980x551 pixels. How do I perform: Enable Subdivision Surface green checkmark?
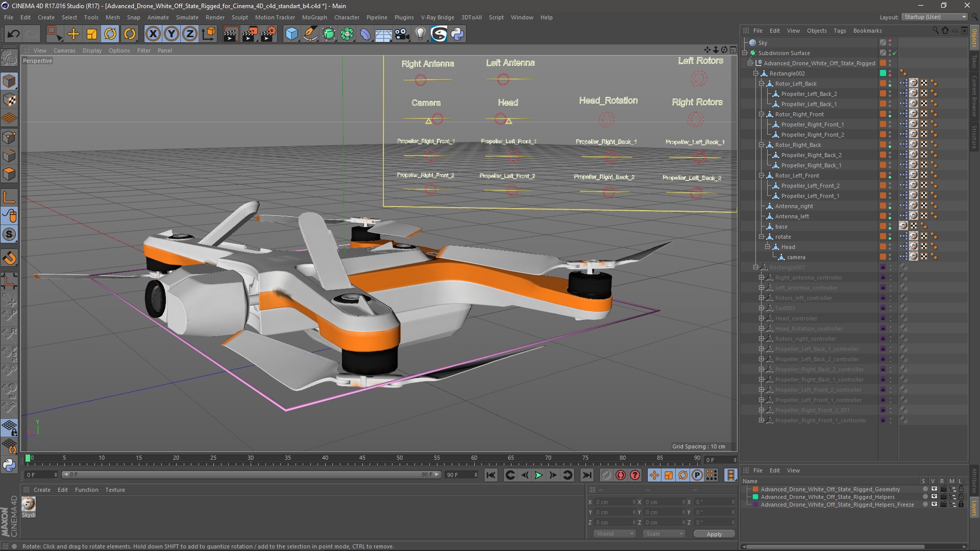tap(894, 53)
